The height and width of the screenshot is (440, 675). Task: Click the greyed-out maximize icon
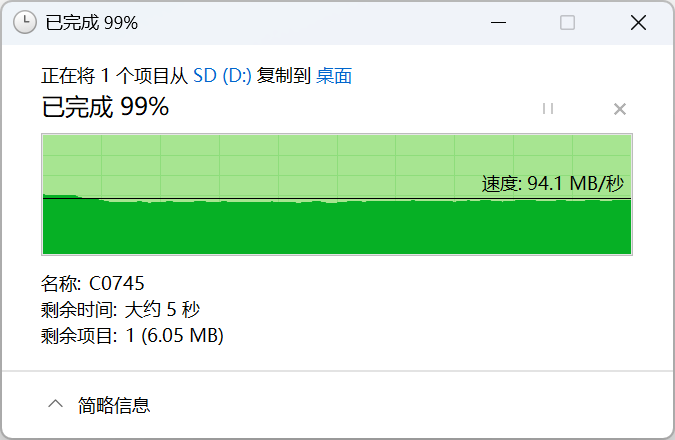point(567,22)
